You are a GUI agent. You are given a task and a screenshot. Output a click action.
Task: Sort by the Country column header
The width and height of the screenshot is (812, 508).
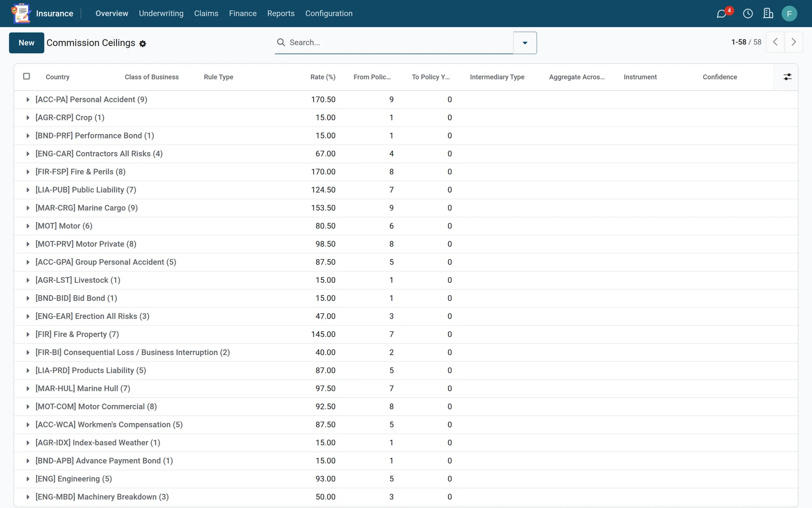58,77
